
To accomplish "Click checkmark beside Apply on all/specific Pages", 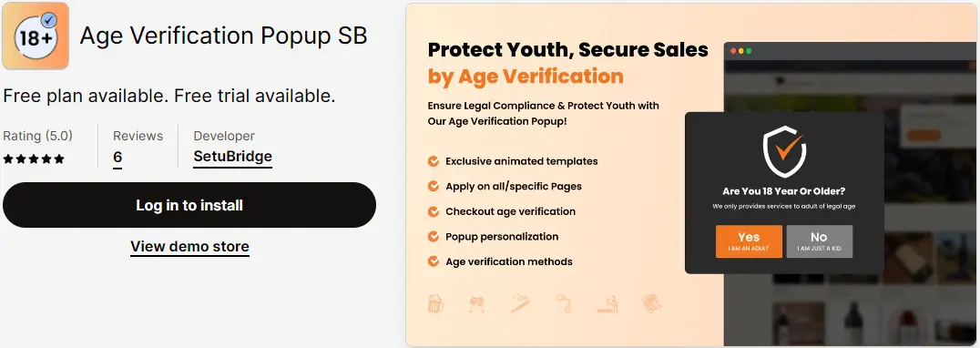I will (x=434, y=186).
